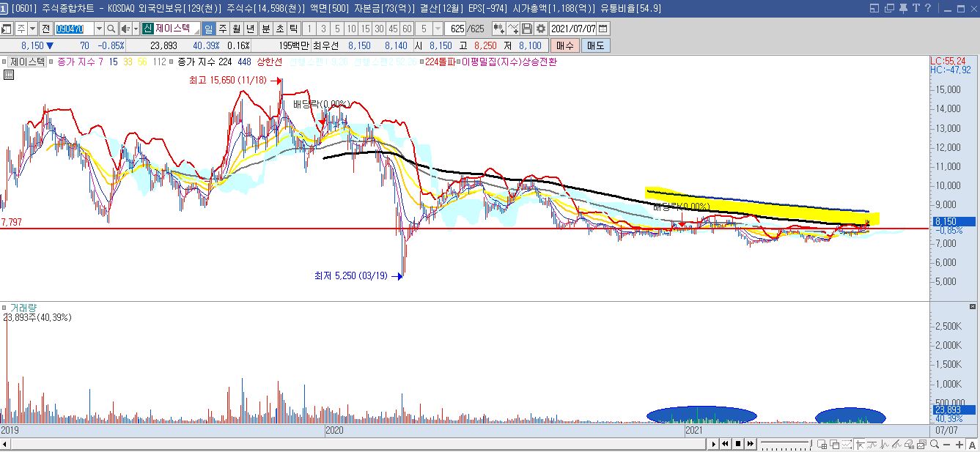Click the 신 button before stock name

pos(147,29)
